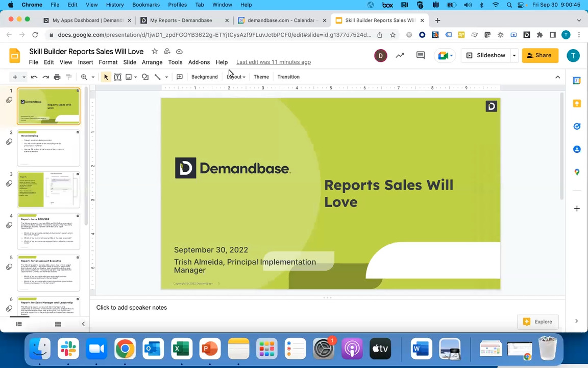Expand the side panel with the chevron
The image size is (588, 368).
point(576,321)
